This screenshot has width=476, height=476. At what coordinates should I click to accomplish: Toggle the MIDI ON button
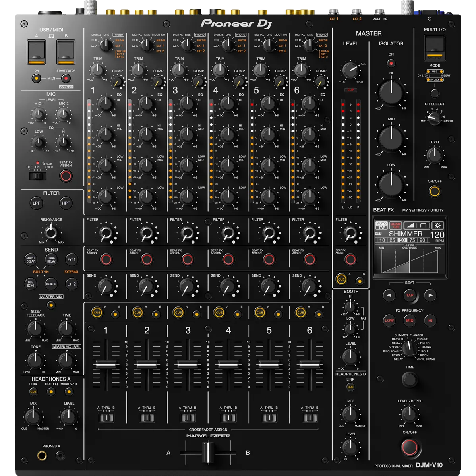click(x=37, y=79)
